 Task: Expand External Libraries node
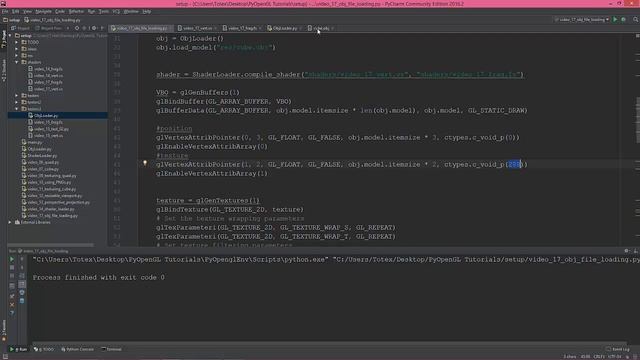(x=10, y=222)
